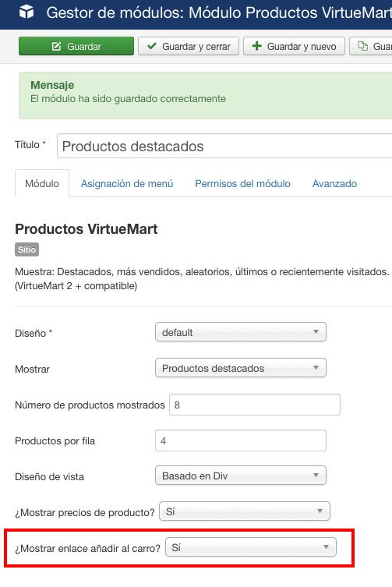Click the module cube icon in header
This screenshot has width=392, height=587.
(x=26, y=12)
